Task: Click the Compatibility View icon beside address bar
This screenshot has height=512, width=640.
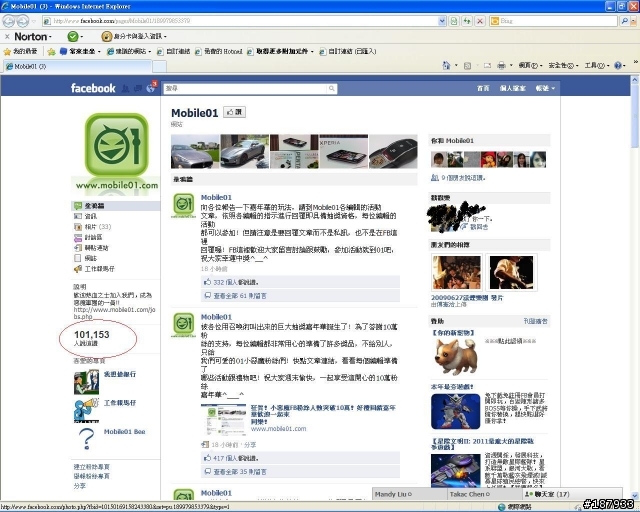Action: (453, 21)
